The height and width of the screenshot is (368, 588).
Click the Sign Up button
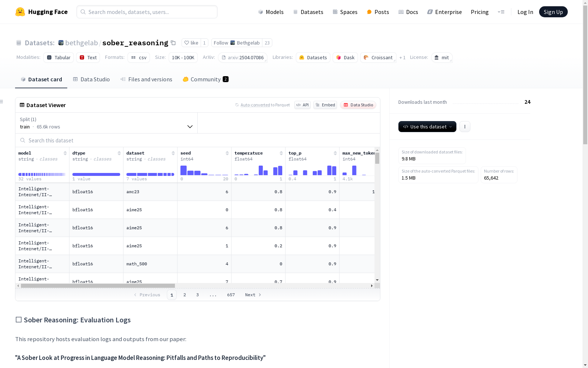tap(553, 12)
